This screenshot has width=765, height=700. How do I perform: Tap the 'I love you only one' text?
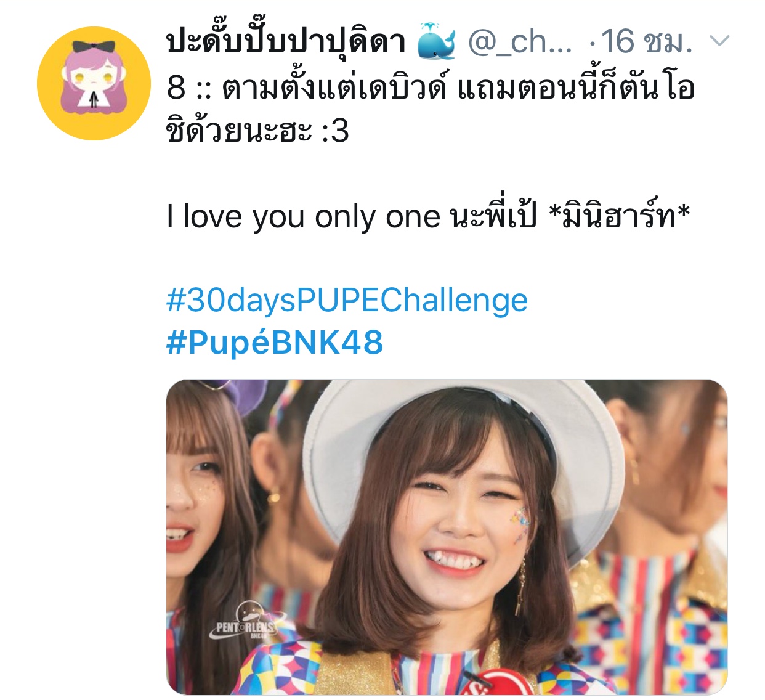(x=304, y=217)
